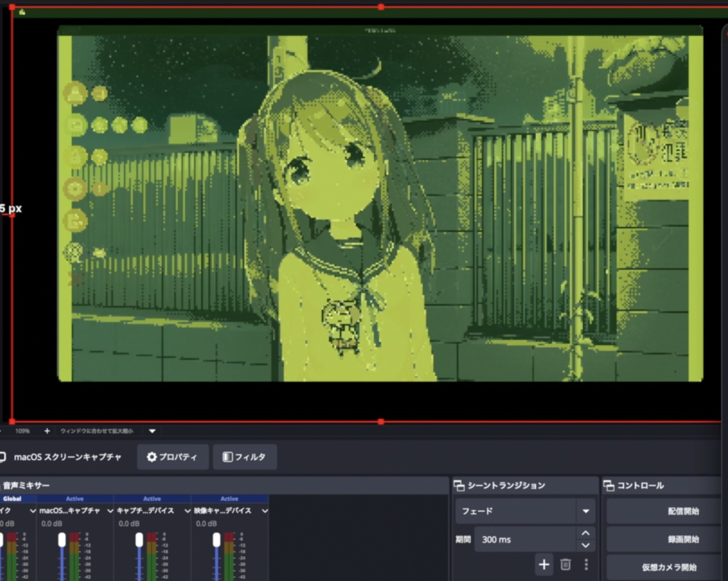Click the 300 ms duration field
728x581 pixels.
[525, 539]
